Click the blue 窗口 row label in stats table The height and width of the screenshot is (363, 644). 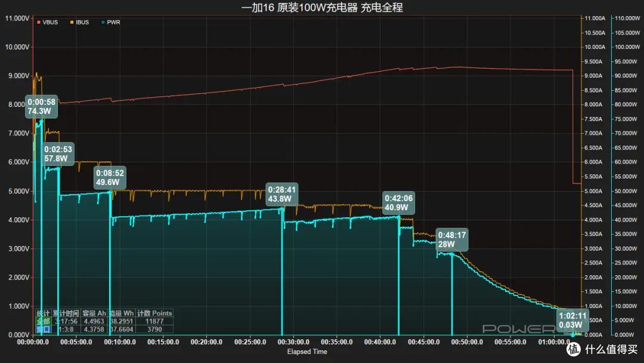43,330
